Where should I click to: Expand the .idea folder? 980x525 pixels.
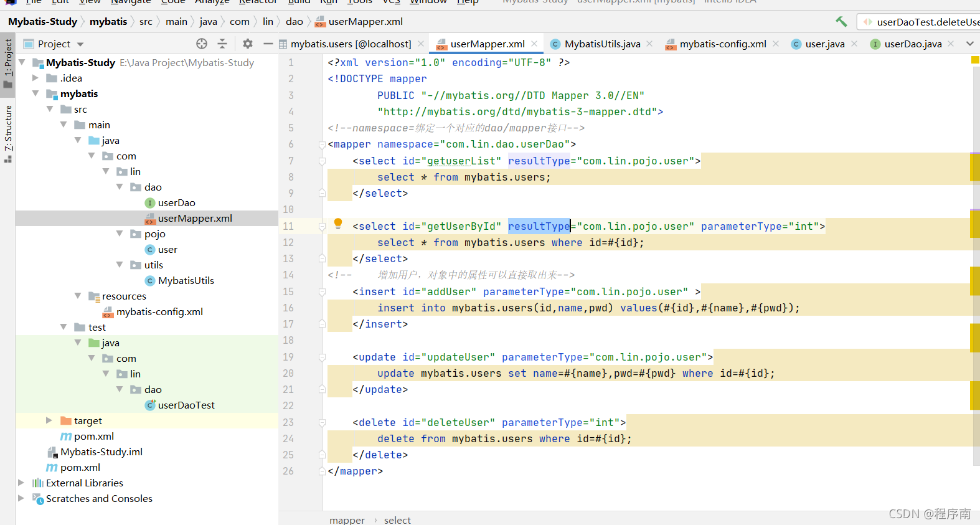[x=35, y=78]
